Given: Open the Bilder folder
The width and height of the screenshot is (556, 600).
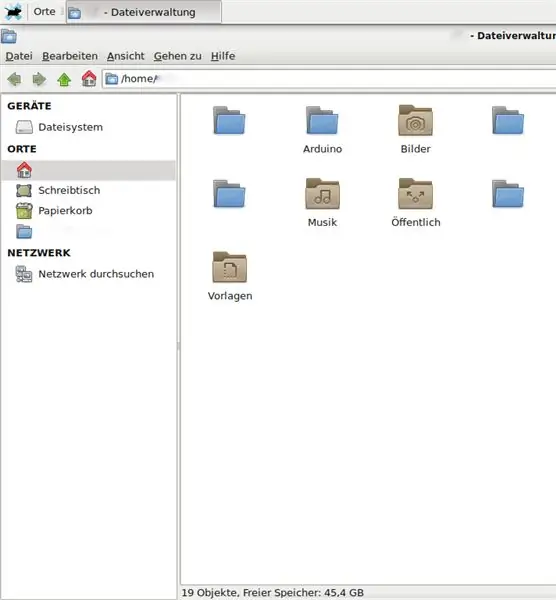Looking at the screenshot, I should tap(416, 129).
